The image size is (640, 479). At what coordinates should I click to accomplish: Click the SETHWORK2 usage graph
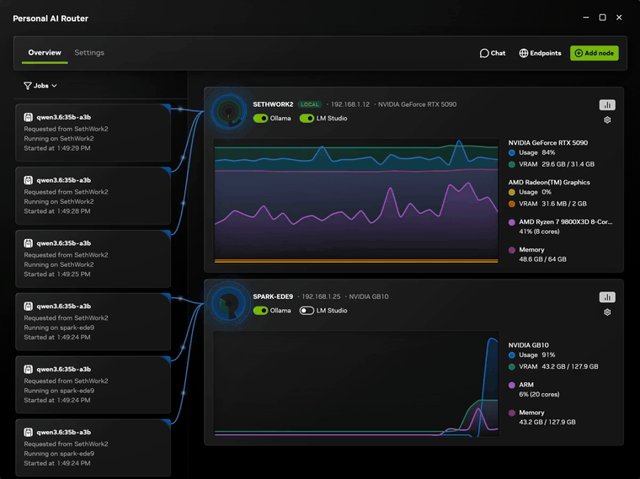[356, 201]
